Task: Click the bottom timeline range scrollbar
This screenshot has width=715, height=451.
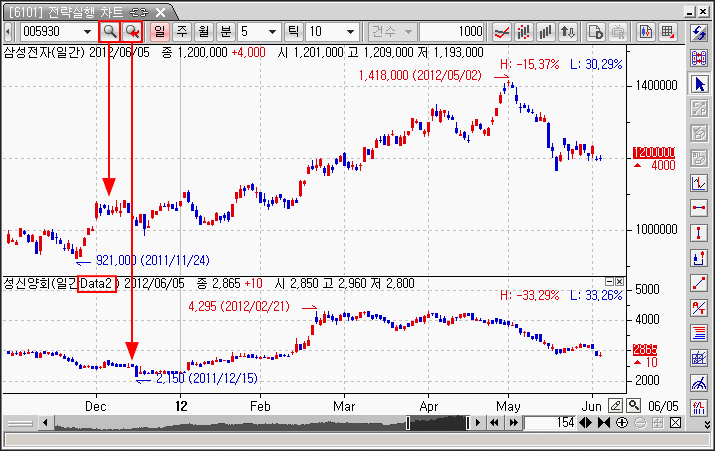Action: tap(250, 424)
